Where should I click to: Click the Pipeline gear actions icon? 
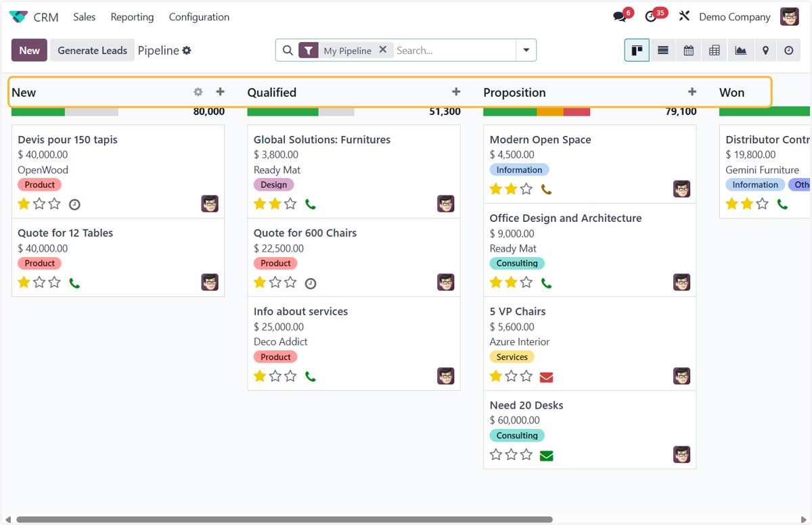tap(187, 51)
